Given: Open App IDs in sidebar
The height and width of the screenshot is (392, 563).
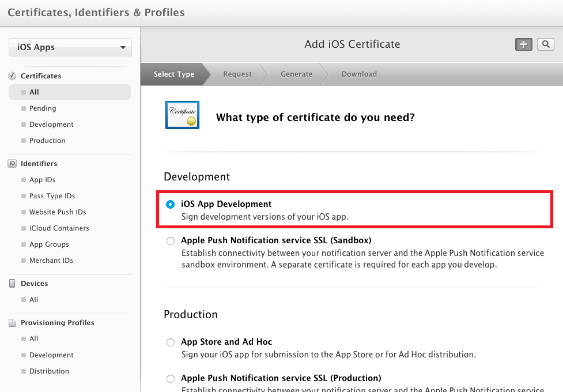Looking at the screenshot, I should tap(43, 180).
